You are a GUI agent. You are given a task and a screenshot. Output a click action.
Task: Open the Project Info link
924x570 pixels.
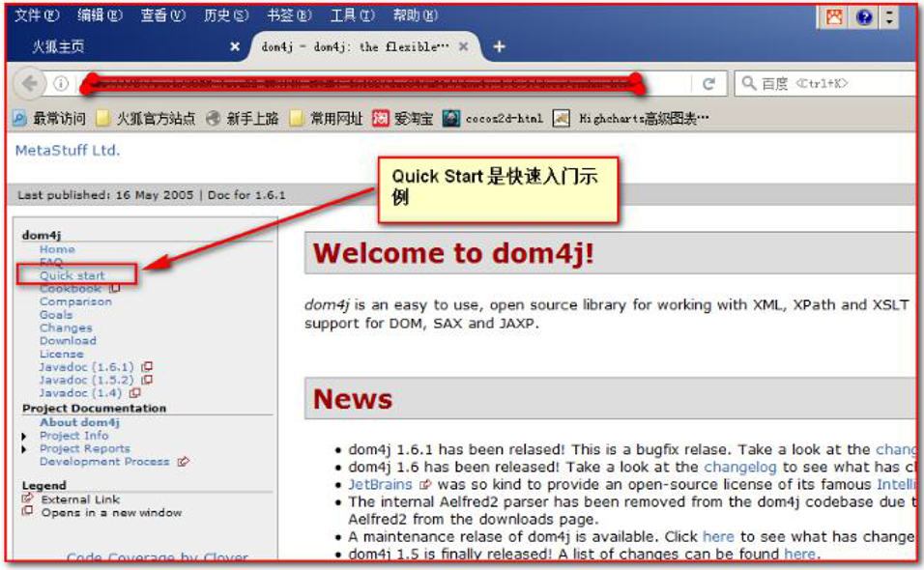pyautogui.click(x=73, y=436)
